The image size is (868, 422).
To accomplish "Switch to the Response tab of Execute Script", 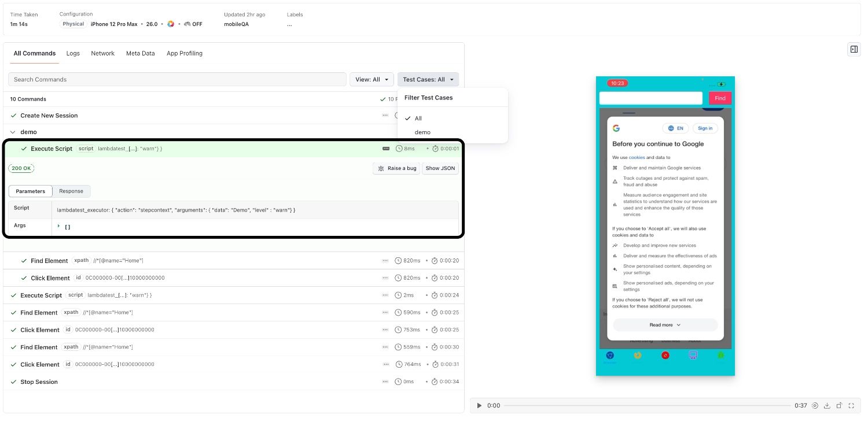I will tap(71, 191).
